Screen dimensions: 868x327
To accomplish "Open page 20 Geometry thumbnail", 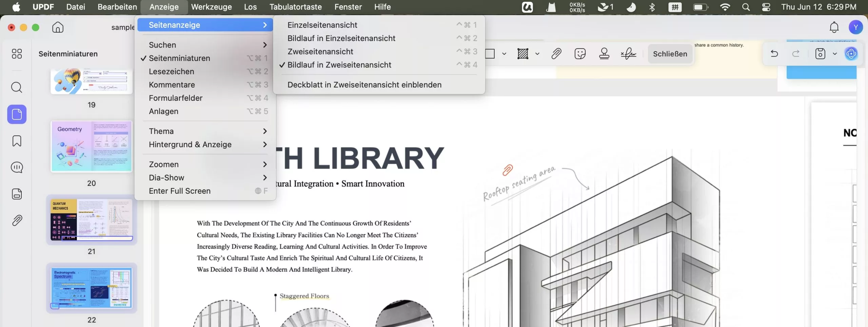I will coord(92,147).
